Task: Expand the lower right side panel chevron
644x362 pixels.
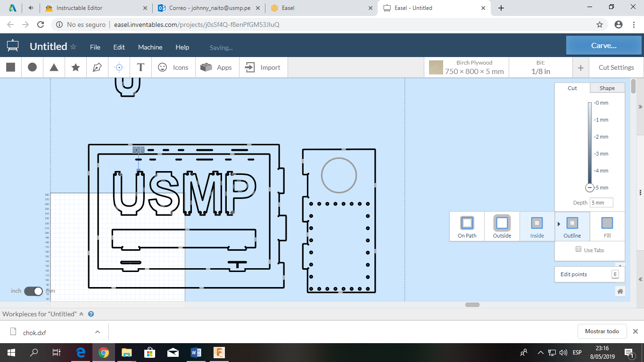Action: pyautogui.click(x=640, y=280)
